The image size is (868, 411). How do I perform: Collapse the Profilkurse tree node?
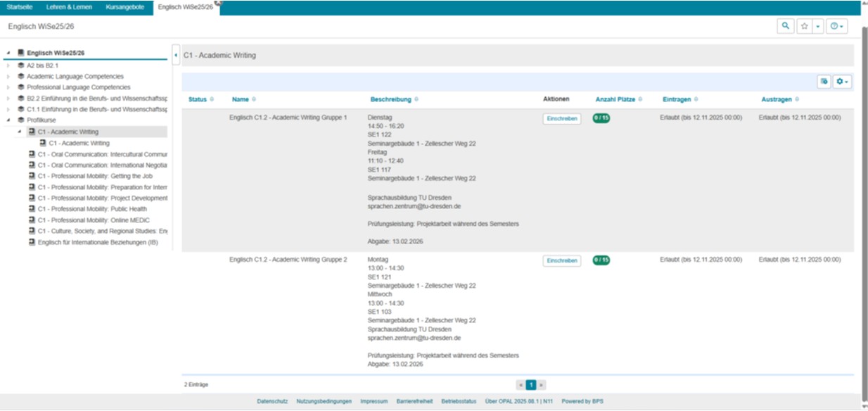tap(8, 120)
